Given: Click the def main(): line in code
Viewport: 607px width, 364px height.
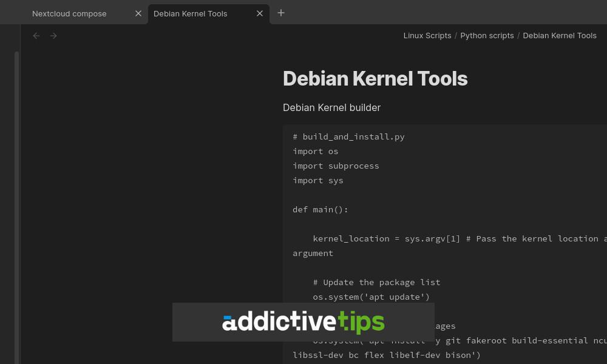Looking at the screenshot, I should (x=320, y=209).
